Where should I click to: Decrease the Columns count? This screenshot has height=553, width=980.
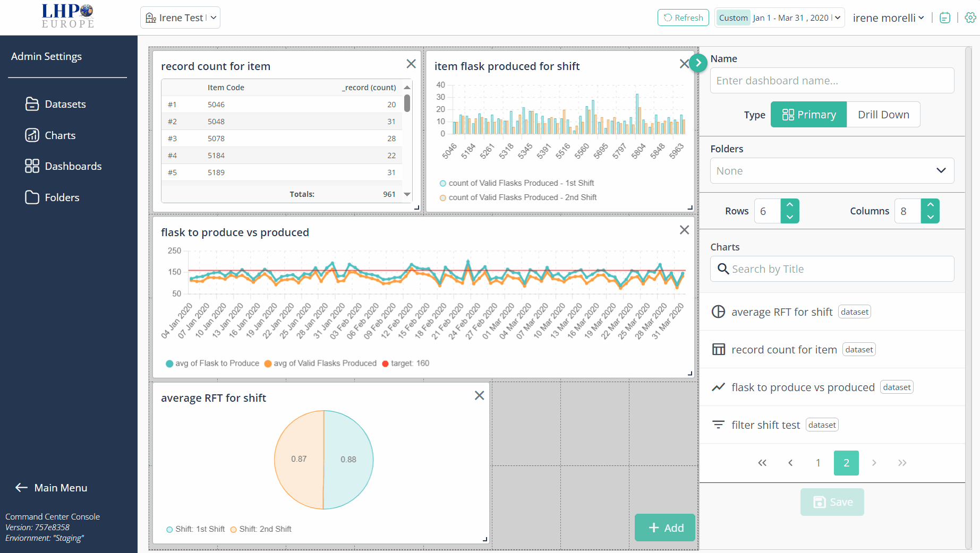coord(930,217)
